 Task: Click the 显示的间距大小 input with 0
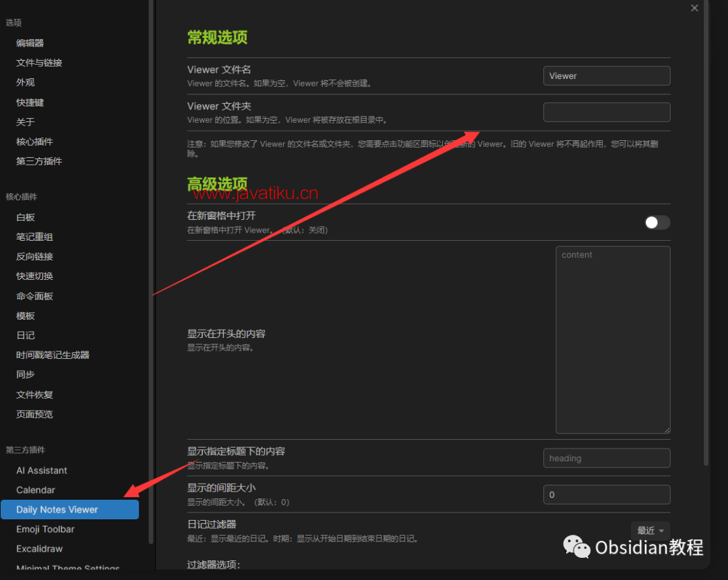click(607, 494)
